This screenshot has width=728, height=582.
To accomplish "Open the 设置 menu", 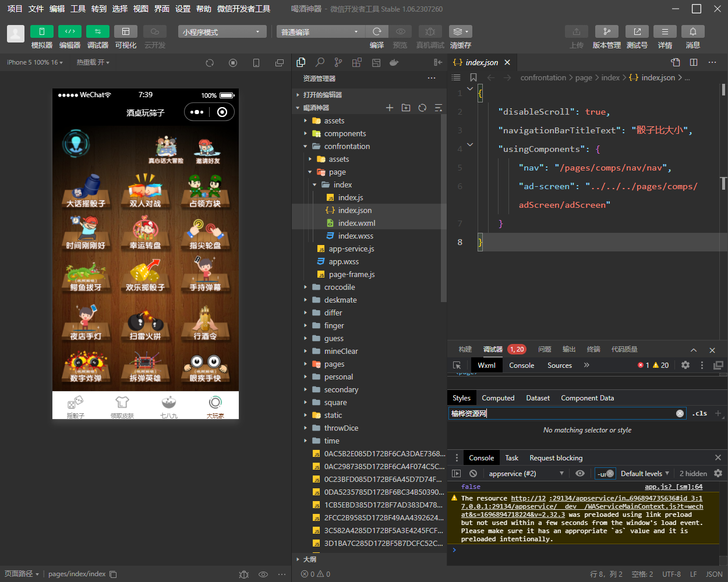I will tap(183, 9).
